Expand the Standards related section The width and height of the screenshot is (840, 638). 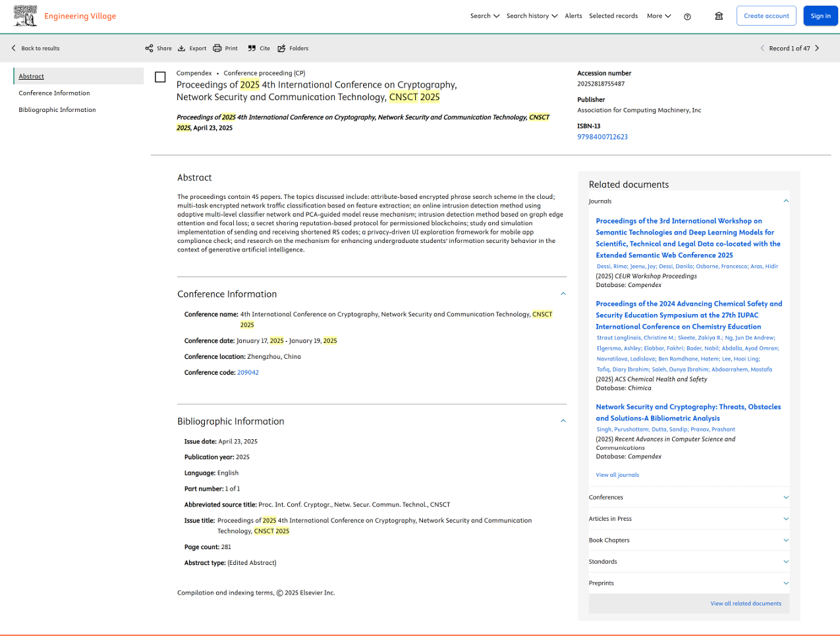[x=785, y=562]
